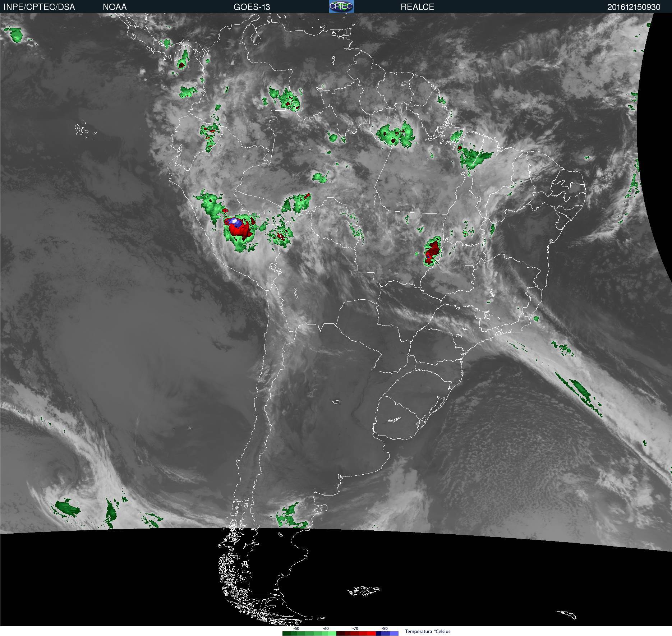
Task: Click the bright red legend swatch
Action: point(372,633)
